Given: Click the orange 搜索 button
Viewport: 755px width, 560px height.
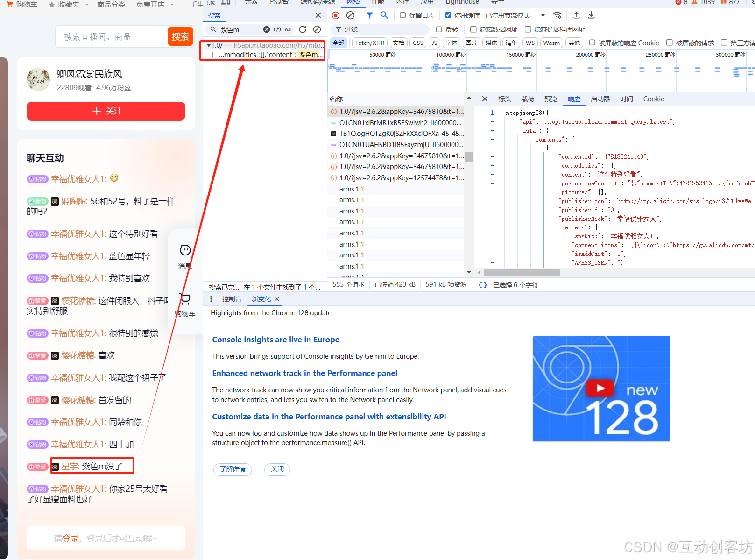Looking at the screenshot, I should (180, 36).
